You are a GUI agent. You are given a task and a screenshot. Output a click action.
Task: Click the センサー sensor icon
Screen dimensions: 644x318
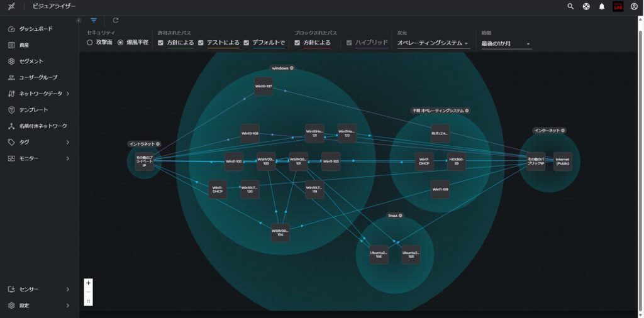pyautogui.click(x=11, y=289)
